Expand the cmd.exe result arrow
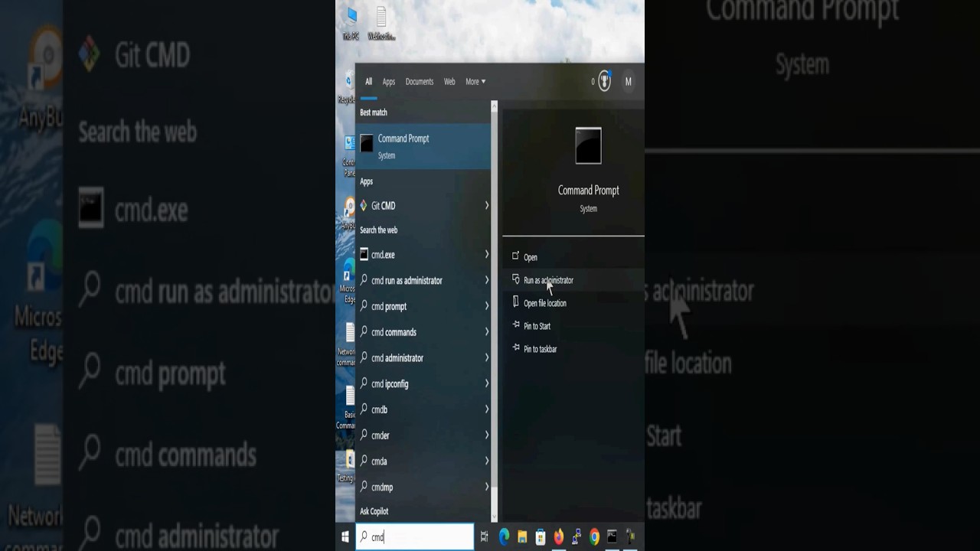The width and height of the screenshot is (980, 551). tap(486, 254)
